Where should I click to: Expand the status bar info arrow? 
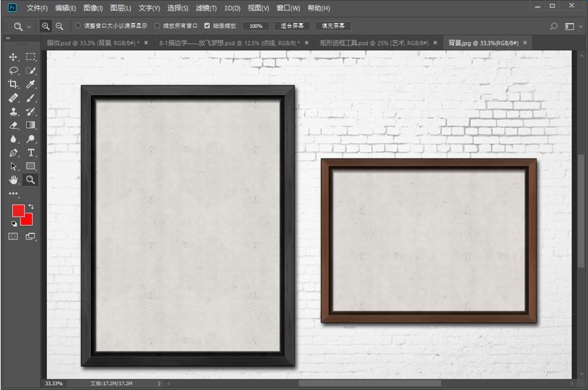click(x=159, y=384)
